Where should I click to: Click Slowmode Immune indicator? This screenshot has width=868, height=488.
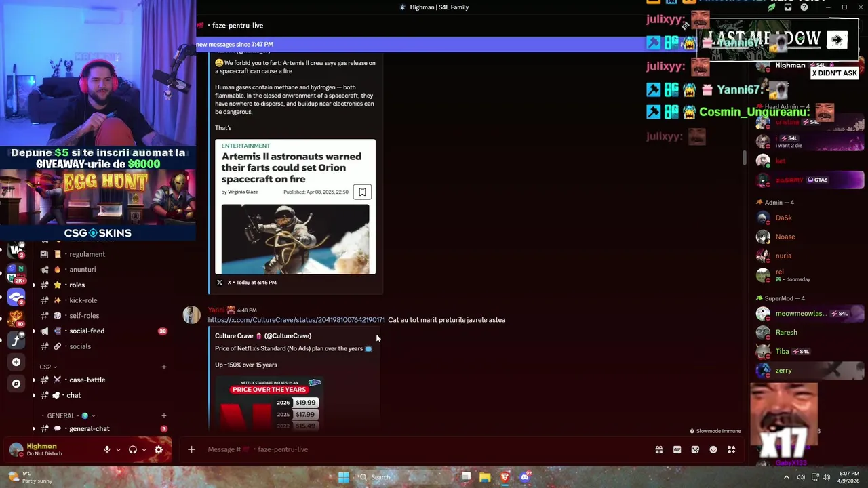(x=715, y=431)
